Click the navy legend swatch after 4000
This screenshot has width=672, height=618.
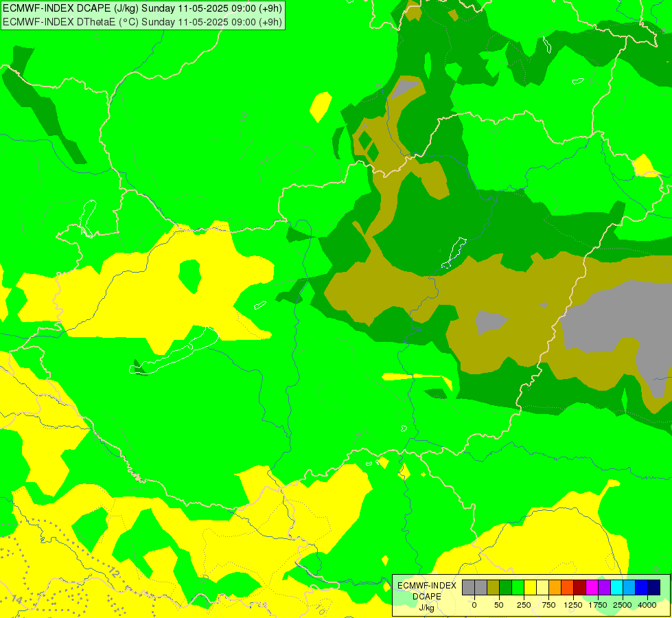point(653,587)
